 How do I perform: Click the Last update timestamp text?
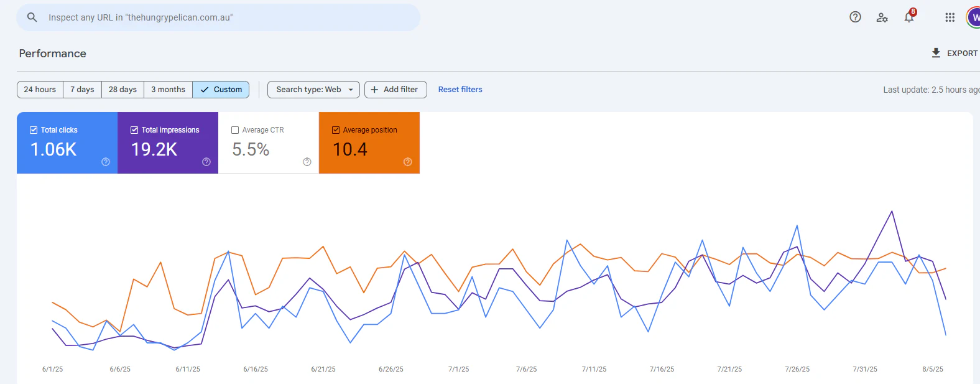point(931,90)
